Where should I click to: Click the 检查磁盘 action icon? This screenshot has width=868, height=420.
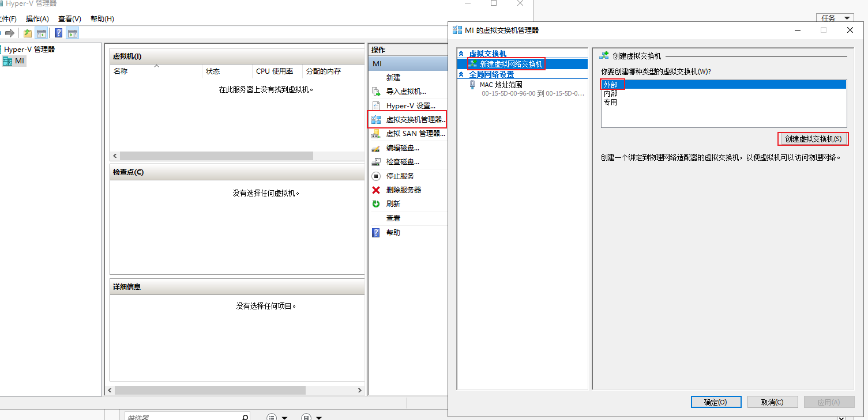[x=378, y=161]
